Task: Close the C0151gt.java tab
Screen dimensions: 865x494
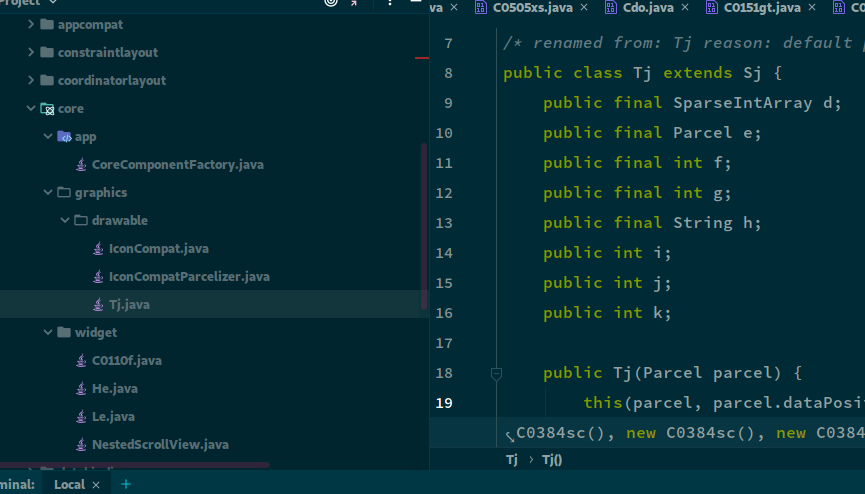Action: click(812, 7)
